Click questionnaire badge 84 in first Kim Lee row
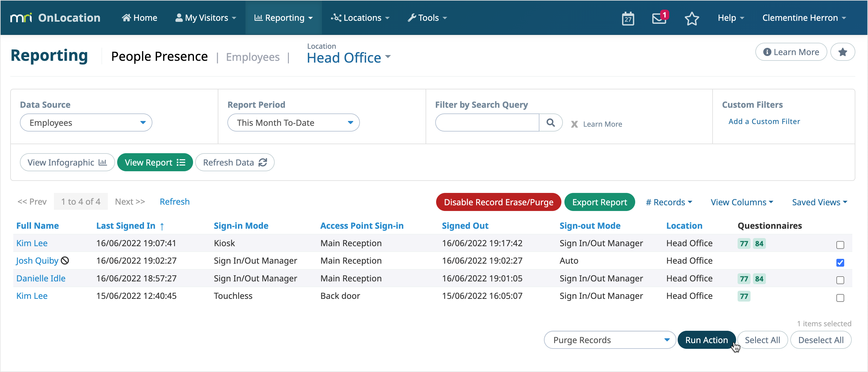Viewport: 868px width, 372px height. pos(759,243)
